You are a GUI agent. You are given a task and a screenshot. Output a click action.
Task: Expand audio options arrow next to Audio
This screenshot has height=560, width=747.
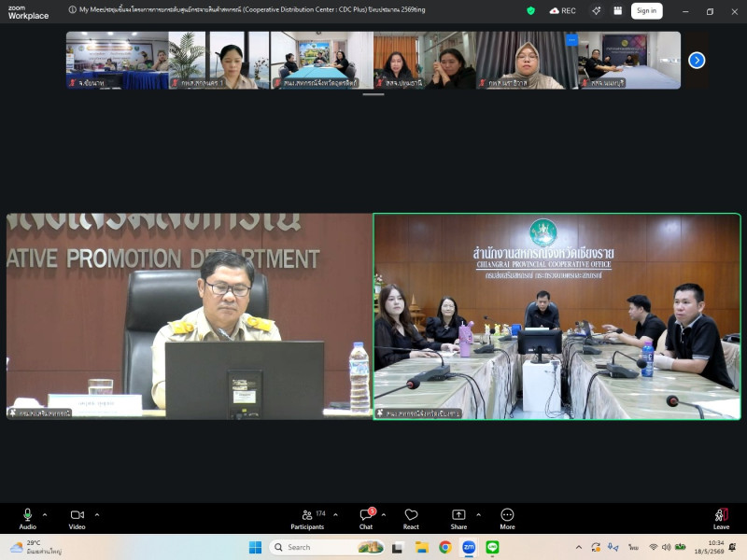pyautogui.click(x=45, y=515)
